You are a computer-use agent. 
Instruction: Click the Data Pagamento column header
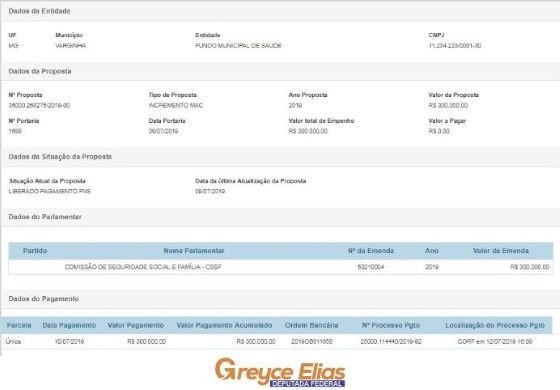click(x=69, y=325)
